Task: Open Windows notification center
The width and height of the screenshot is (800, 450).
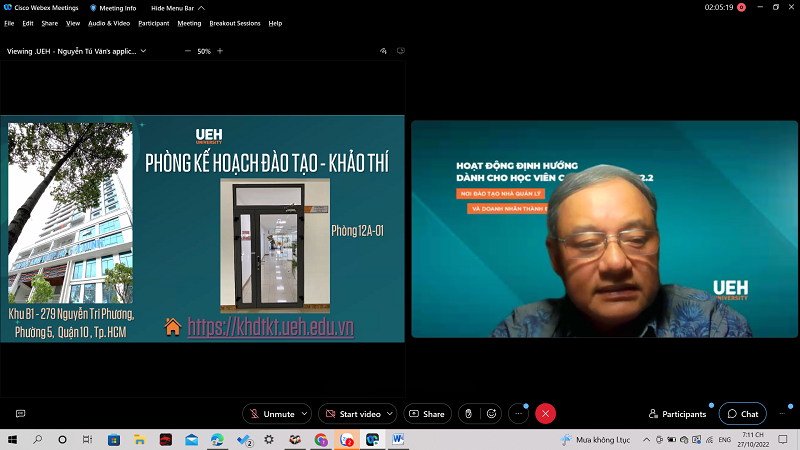Action: [x=783, y=440]
